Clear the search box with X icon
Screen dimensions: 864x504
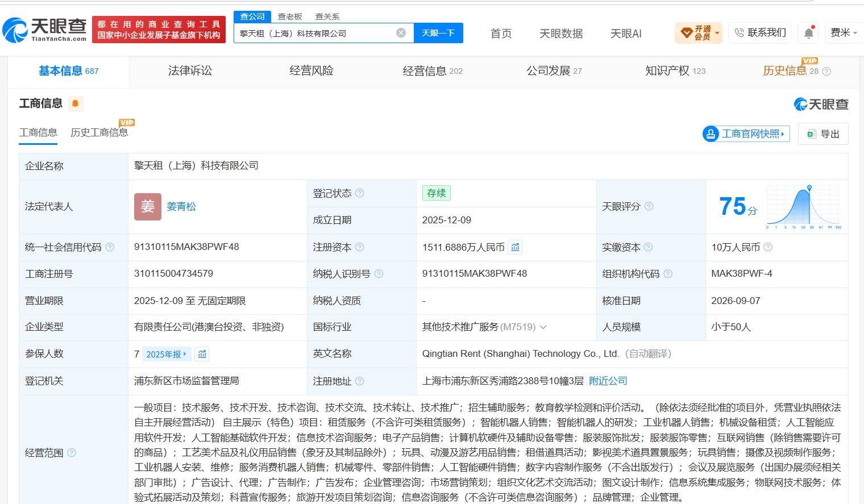tap(401, 33)
